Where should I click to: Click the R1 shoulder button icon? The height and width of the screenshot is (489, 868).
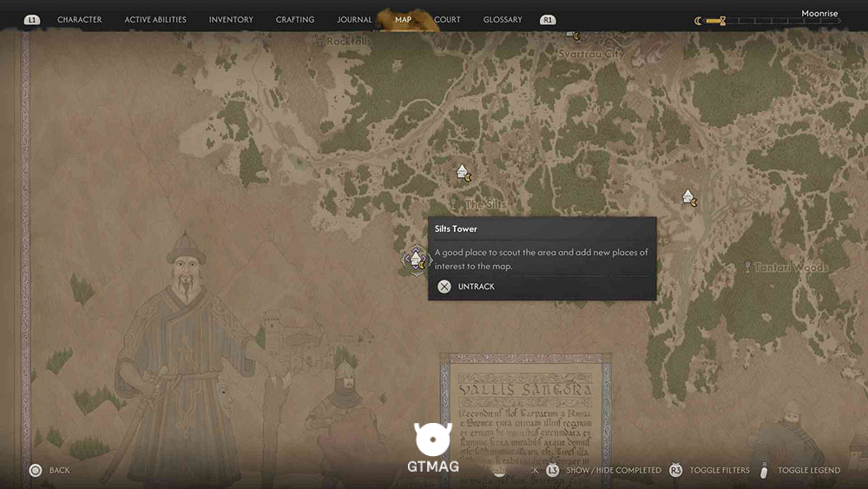point(548,20)
